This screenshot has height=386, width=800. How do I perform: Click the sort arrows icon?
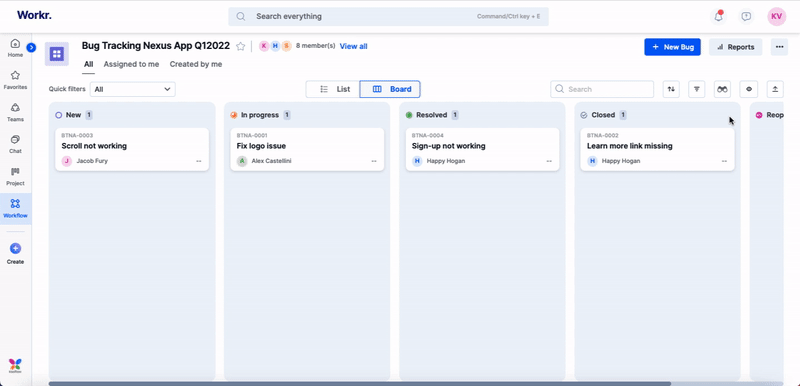pos(671,89)
